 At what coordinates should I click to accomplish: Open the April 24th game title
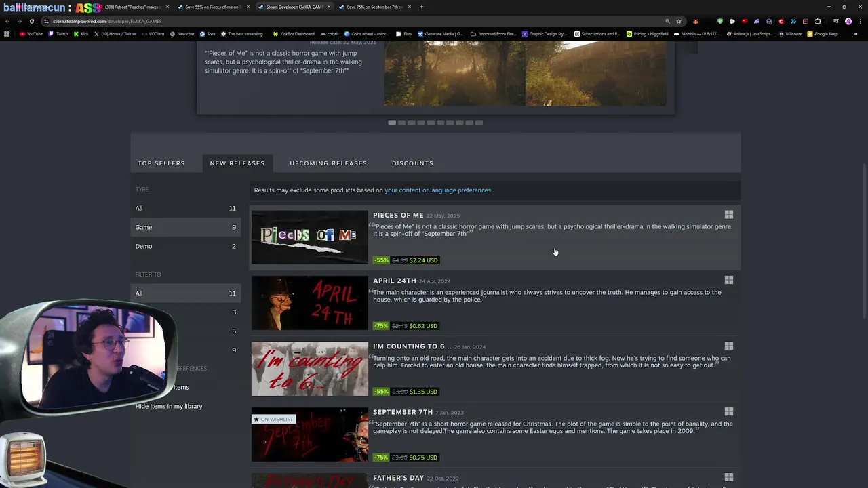coord(395,281)
